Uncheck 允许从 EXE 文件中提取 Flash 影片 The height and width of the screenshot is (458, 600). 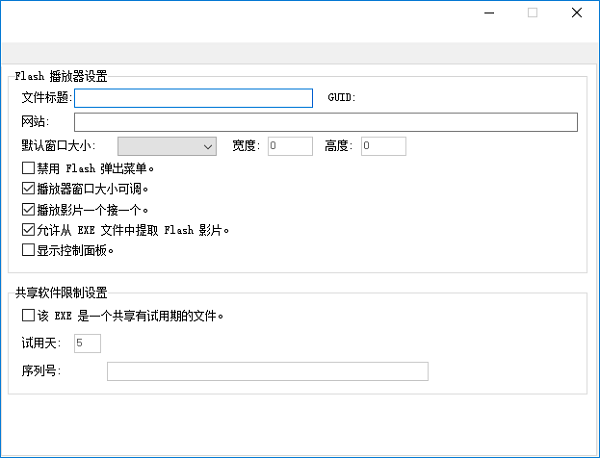click(x=28, y=230)
